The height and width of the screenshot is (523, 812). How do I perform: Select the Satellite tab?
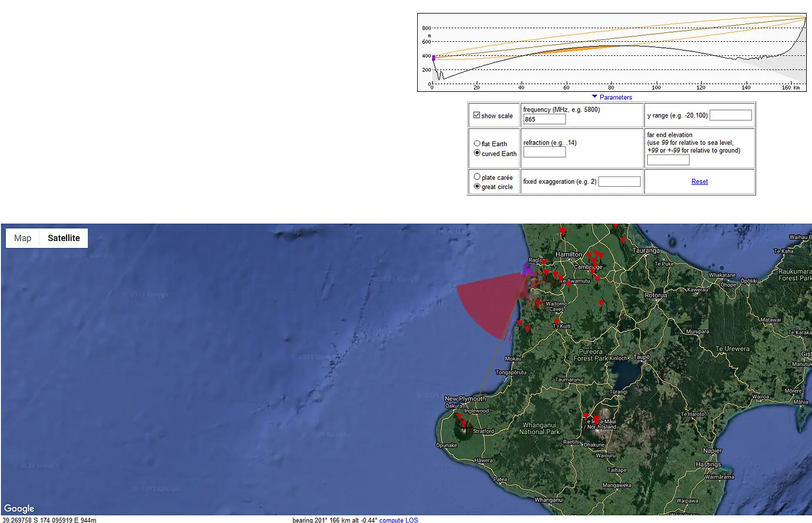click(x=63, y=238)
